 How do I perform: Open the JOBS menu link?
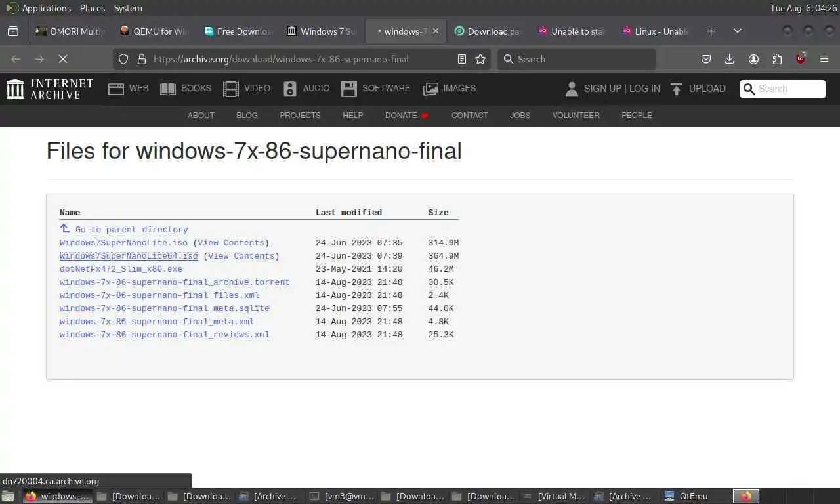tap(520, 115)
